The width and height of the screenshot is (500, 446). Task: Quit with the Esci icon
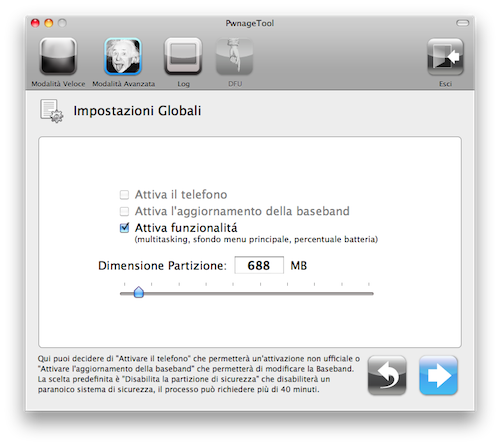point(445,56)
